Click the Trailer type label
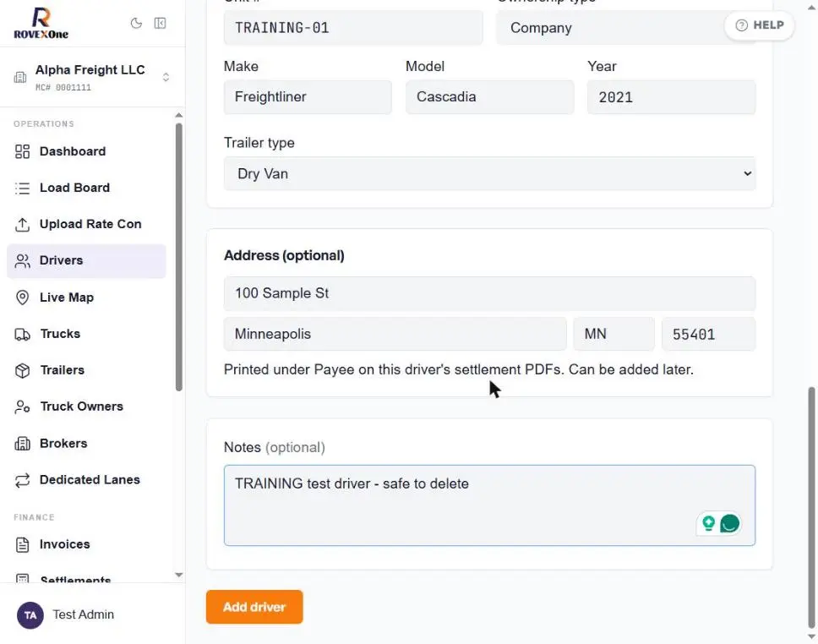This screenshot has height=644, width=818. [x=259, y=143]
